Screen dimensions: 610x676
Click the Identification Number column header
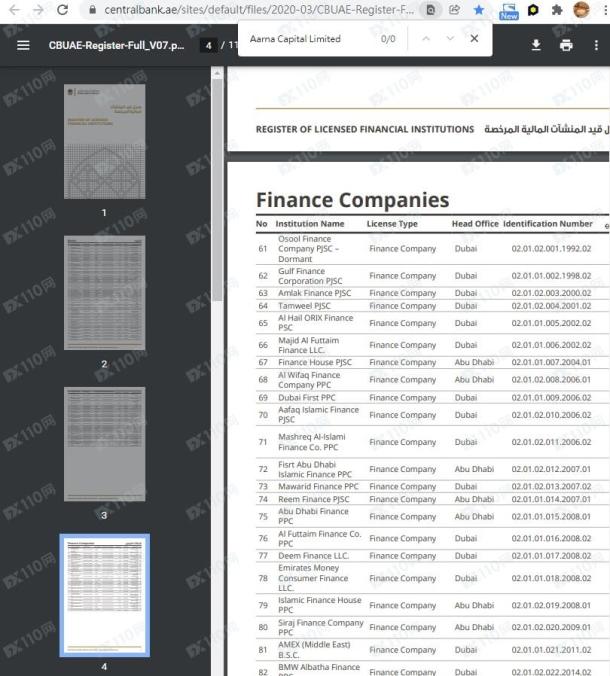click(548, 224)
